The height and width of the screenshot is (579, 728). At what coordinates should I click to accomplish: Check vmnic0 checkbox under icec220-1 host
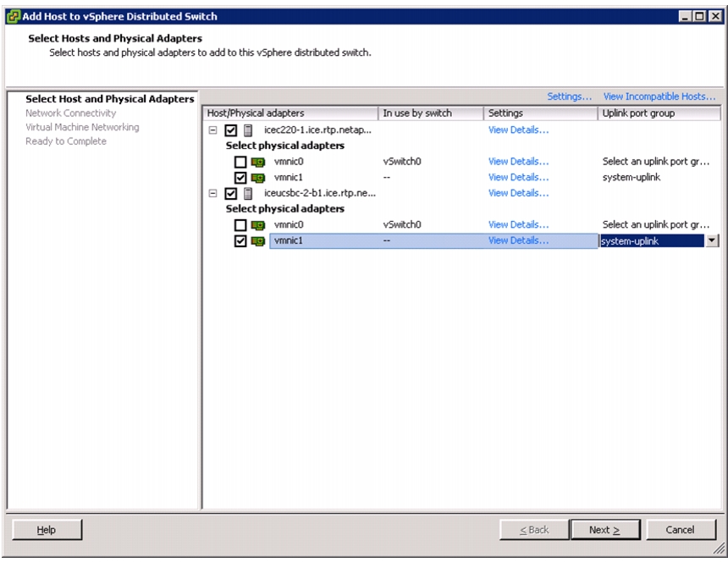coord(240,162)
